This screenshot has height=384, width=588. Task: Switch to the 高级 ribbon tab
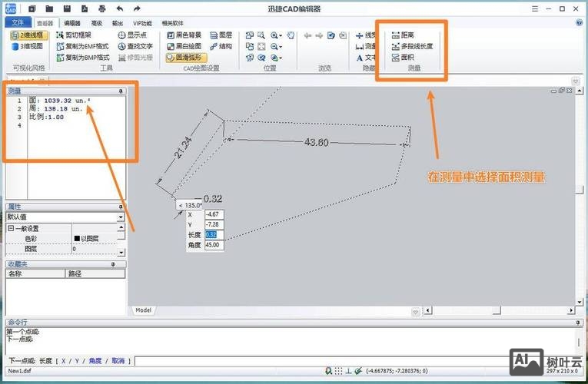97,23
